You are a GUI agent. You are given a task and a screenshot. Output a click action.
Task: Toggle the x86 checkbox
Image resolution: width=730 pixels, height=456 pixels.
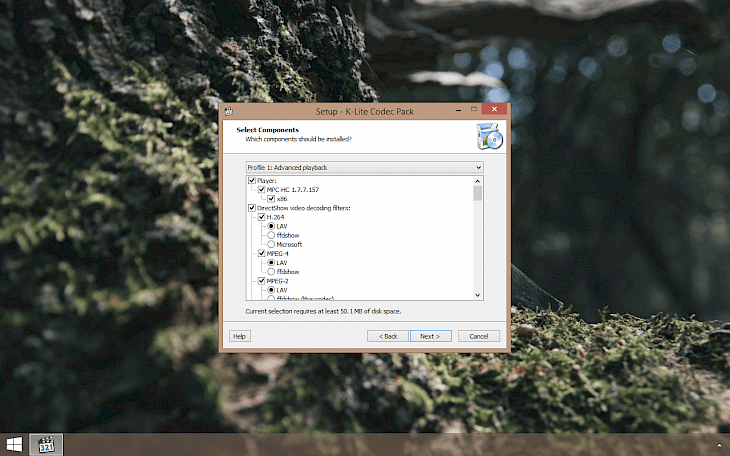(271, 199)
